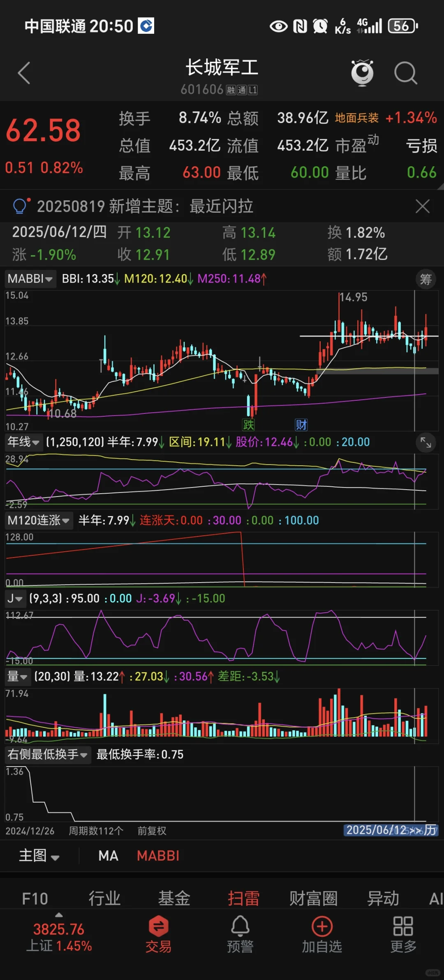Tap the 交易 trade icon
Viewport: 444px width, 980px height.
(158, 935)
